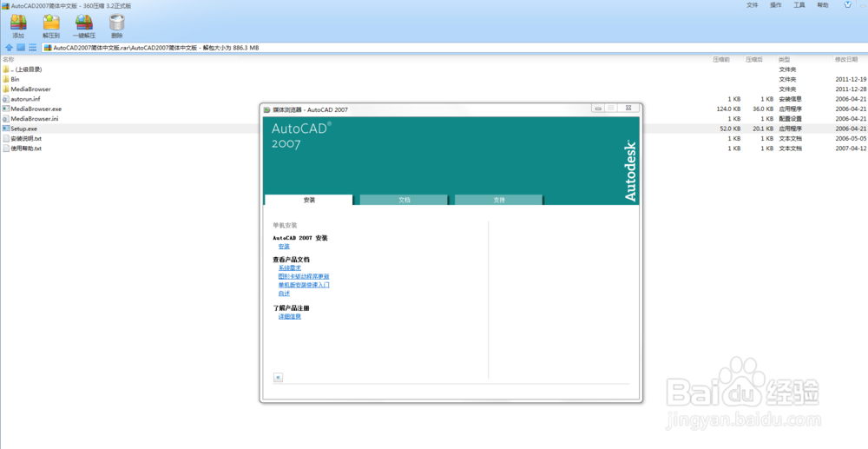Image resolution: width=868 pixels, height=449 pixels.
Task: Close the AutoCAD 2007 media browser window
Action: 628,109
